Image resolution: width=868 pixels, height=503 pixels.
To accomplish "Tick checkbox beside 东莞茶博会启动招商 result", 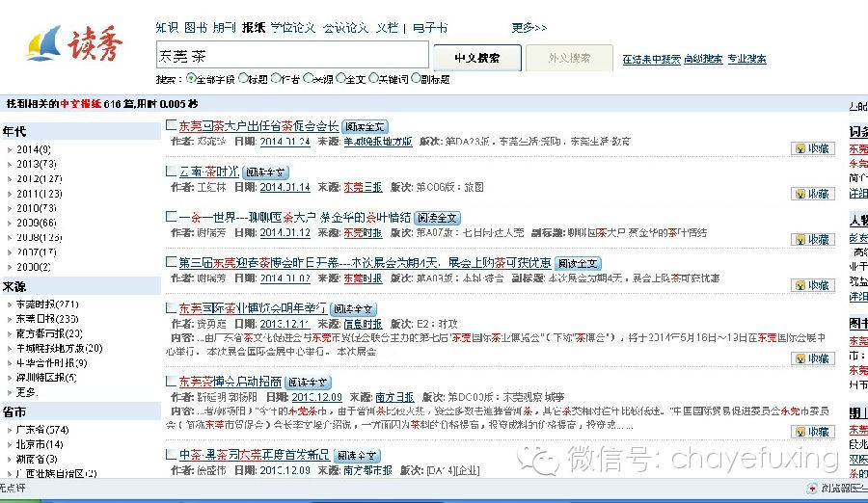I will pyautogui.click(x=171, y=382).
